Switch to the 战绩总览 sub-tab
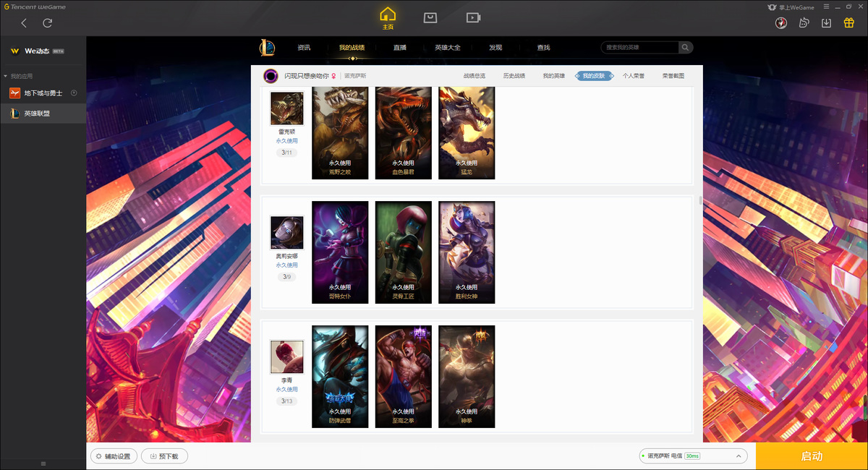Screen dimensions: 868x470 [475, 76]
